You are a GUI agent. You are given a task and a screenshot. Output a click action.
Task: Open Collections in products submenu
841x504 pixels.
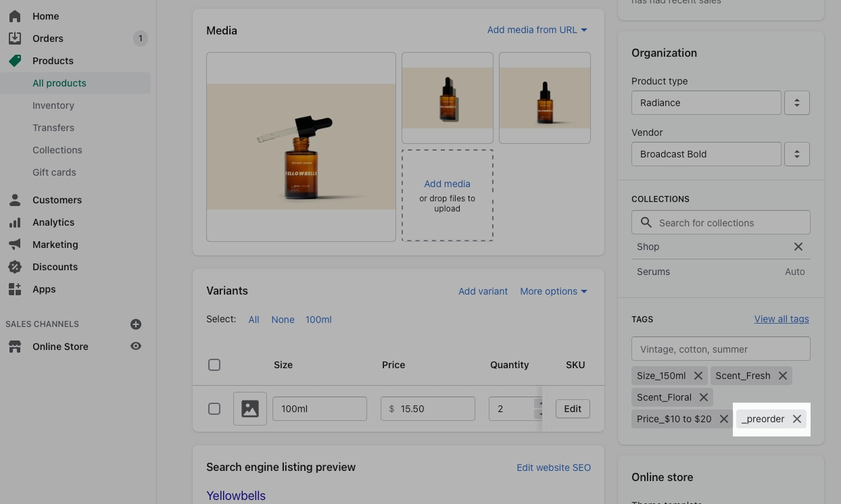pos(57,150)
